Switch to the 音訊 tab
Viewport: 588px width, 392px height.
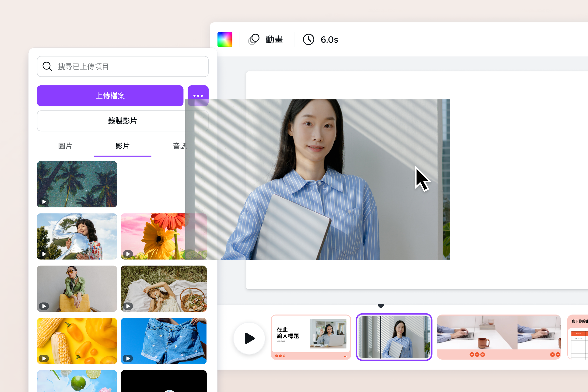click(180, 146)
